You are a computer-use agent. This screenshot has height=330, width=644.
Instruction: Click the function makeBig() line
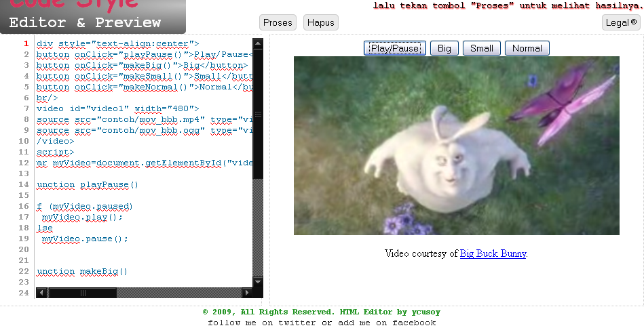pyautogui.click(x=82, y=271)
